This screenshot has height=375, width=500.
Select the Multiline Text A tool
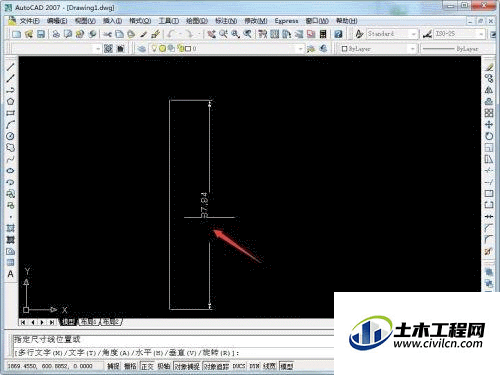pos(10,274)
